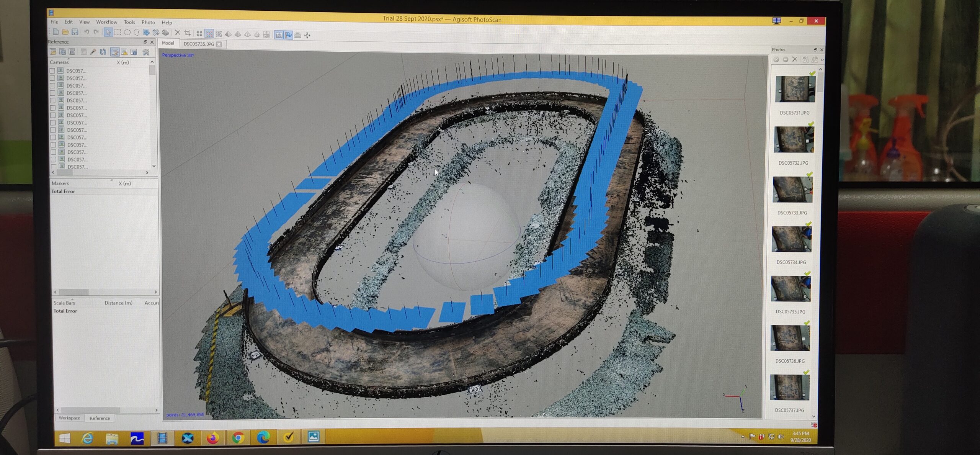
Task: Close the DSC05735.JPG tab
Action: click(x=219, y=44)
